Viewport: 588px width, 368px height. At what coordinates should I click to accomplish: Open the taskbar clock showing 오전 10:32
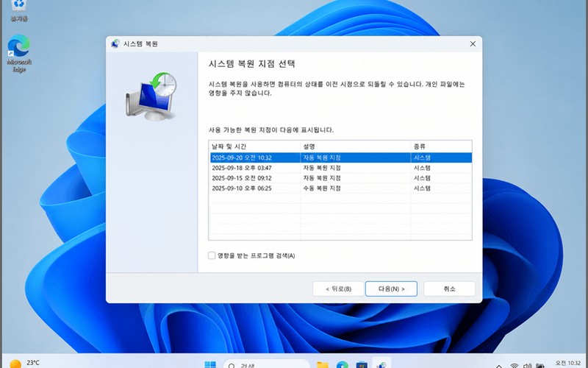coord(567,364)
